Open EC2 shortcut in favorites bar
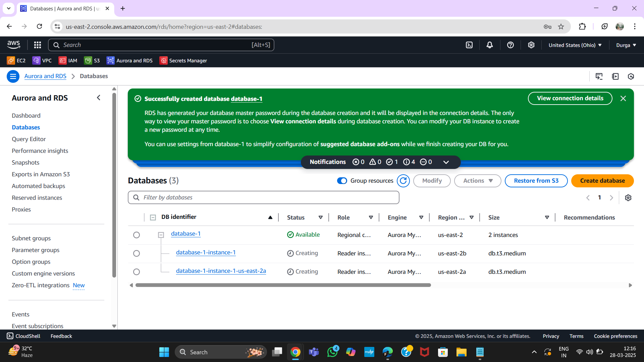644x362 pixels. coord(16,60)
